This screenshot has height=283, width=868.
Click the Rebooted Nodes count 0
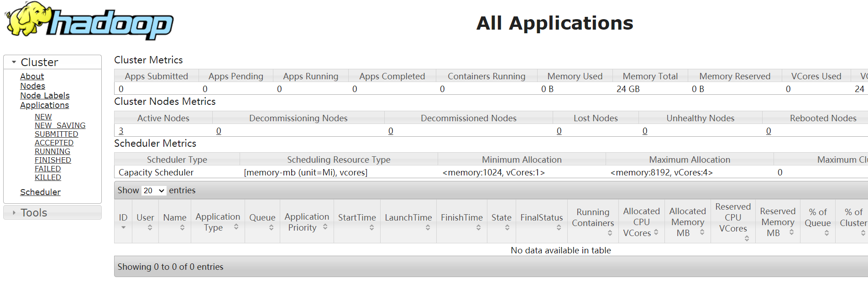[769, 131]
